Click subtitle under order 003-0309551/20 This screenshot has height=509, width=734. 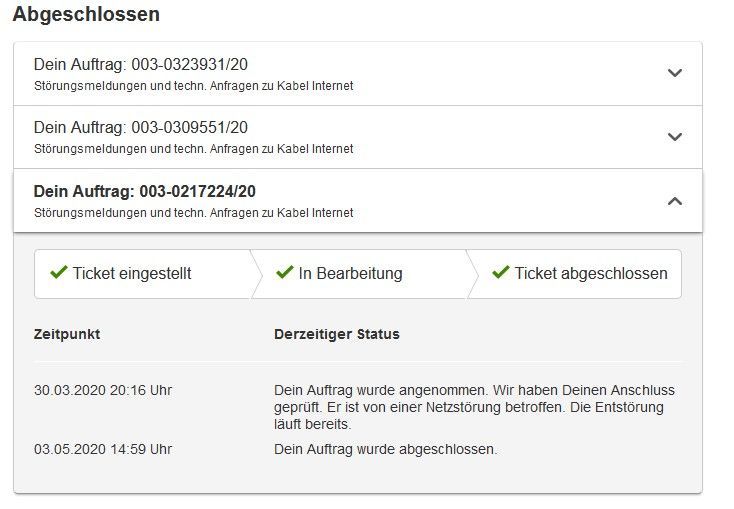coord(193,149)
